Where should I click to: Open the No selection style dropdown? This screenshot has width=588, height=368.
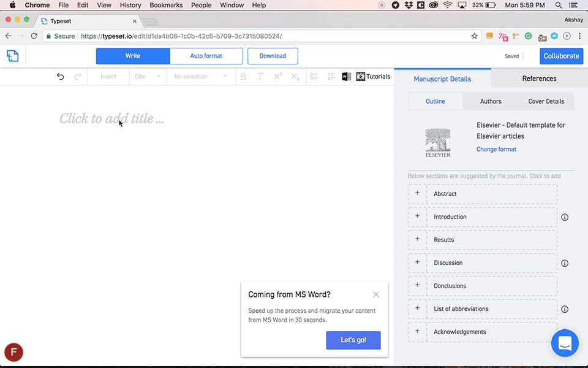coord(200,77)
